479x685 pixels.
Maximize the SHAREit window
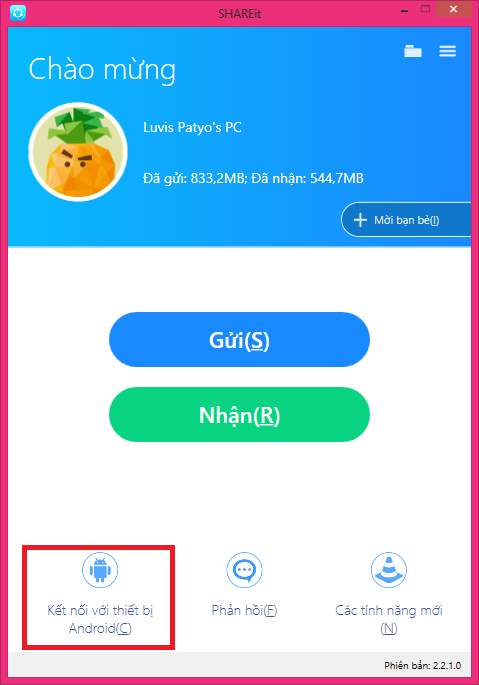pyautogui.click(x=425, y=9)
